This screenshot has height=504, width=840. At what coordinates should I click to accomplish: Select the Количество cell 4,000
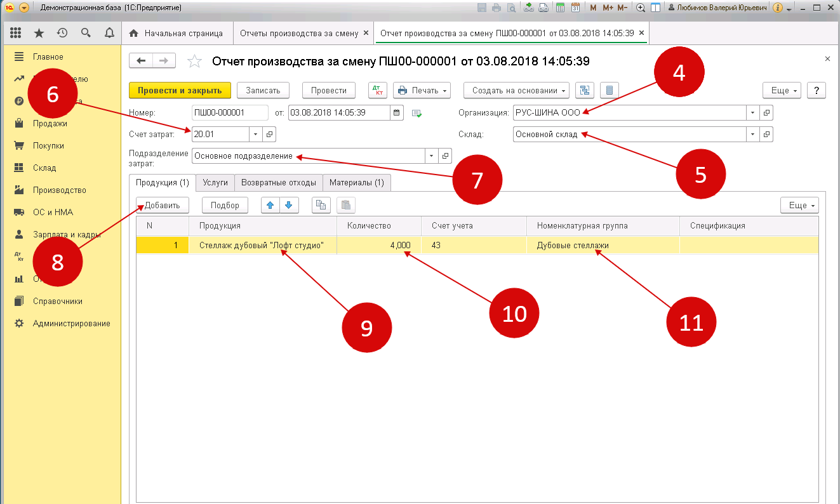click(379, 245)
